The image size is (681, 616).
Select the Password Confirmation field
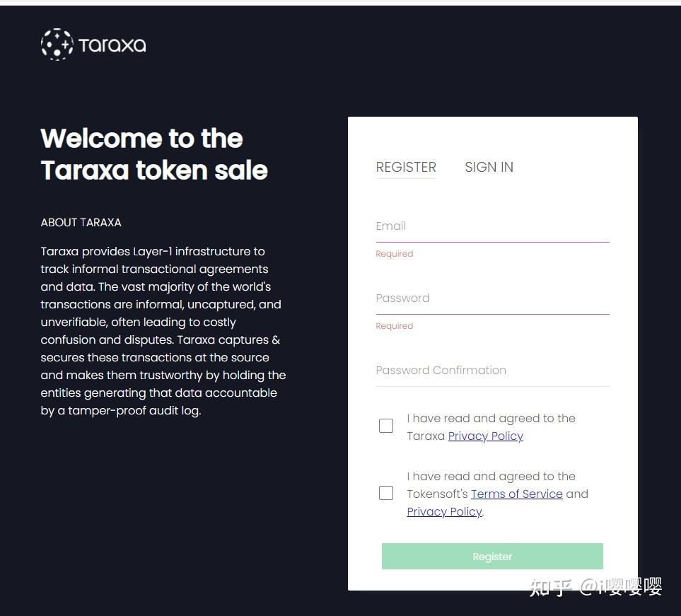(492, 371)
